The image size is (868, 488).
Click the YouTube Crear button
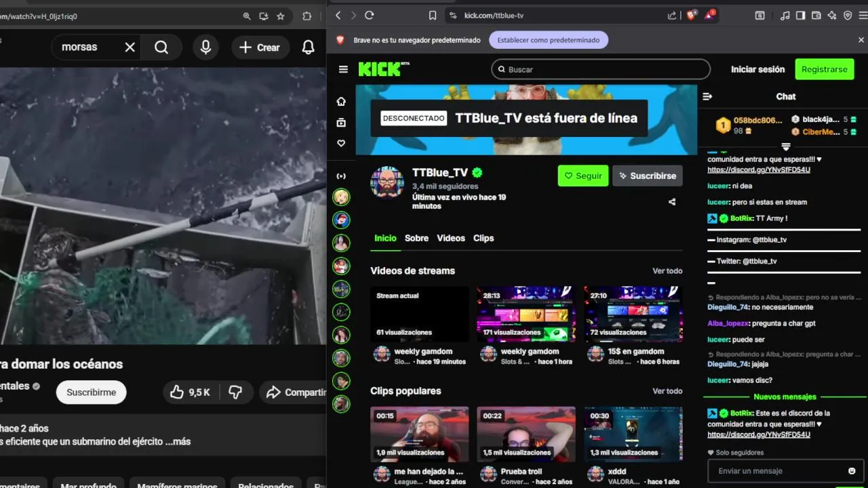[x=260, y=47]
